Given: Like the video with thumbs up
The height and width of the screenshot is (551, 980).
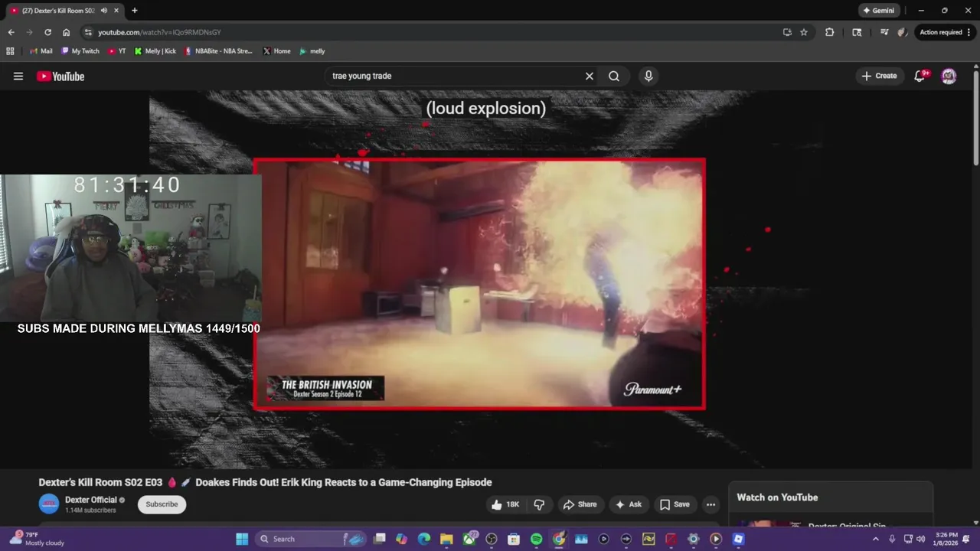Looking at the screenshot, I should tap(506, 504).
